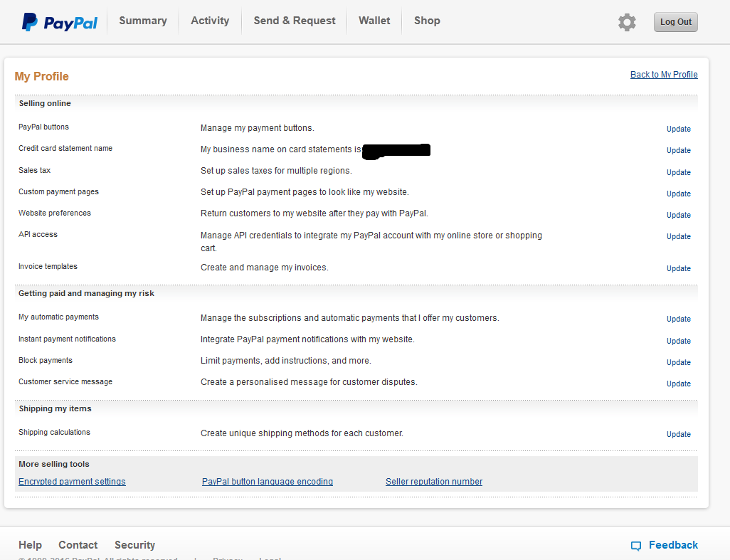The height and width of the screenshot is (560, 730).
Task: Update Block payments settings
Action: point(678,362)
